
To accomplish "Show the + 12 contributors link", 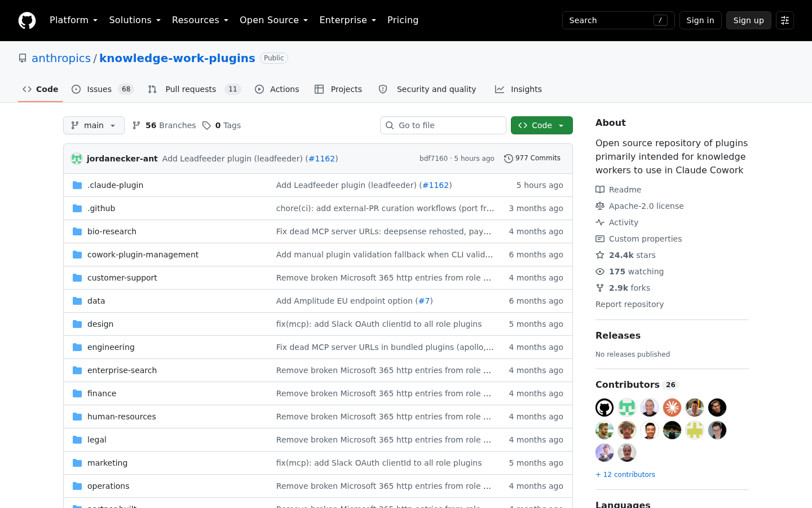I will 625,475.
